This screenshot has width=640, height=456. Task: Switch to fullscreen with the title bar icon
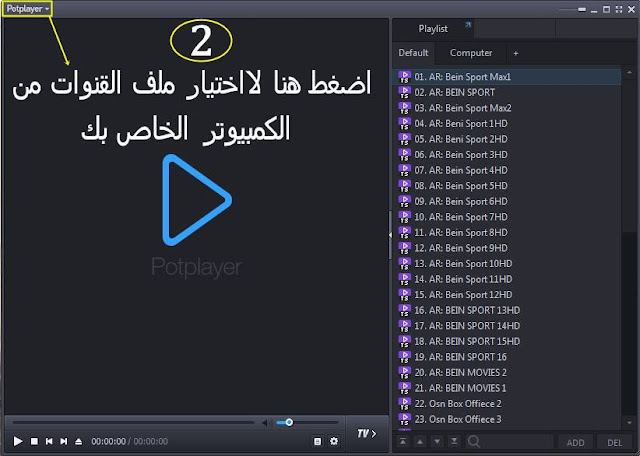click(619, 9)
